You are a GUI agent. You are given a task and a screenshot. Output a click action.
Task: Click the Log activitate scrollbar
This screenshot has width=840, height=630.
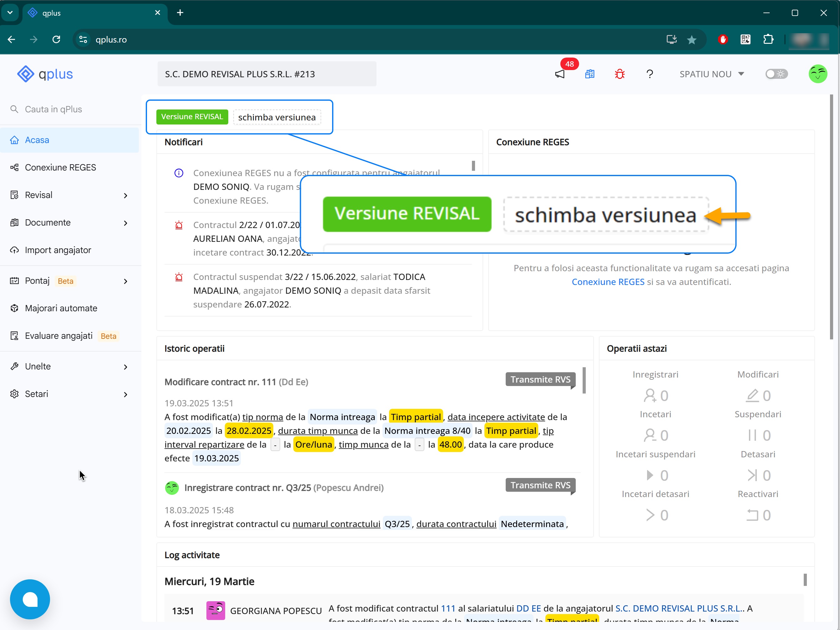805,580
